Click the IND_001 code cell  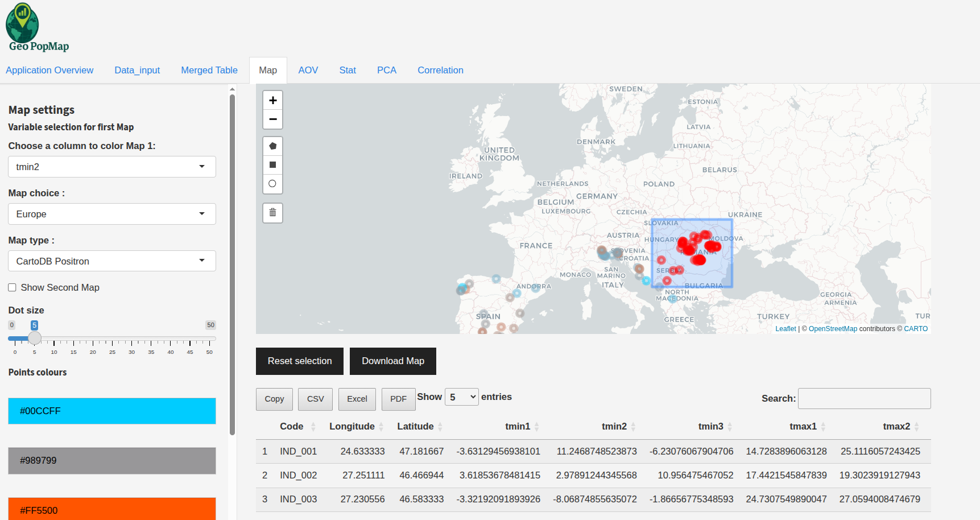[x=298, y=452]
